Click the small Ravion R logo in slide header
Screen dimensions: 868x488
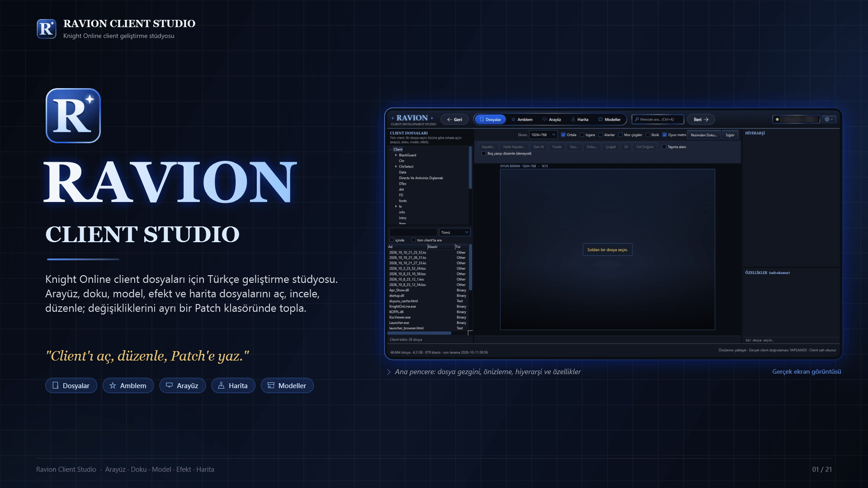click(47, 29)
